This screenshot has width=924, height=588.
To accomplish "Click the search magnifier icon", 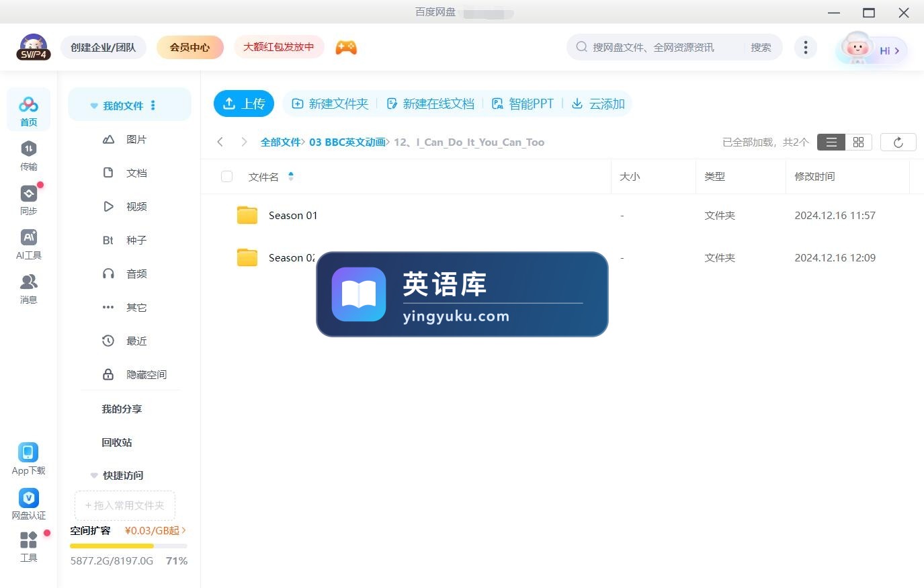I will tap(581, 47).
